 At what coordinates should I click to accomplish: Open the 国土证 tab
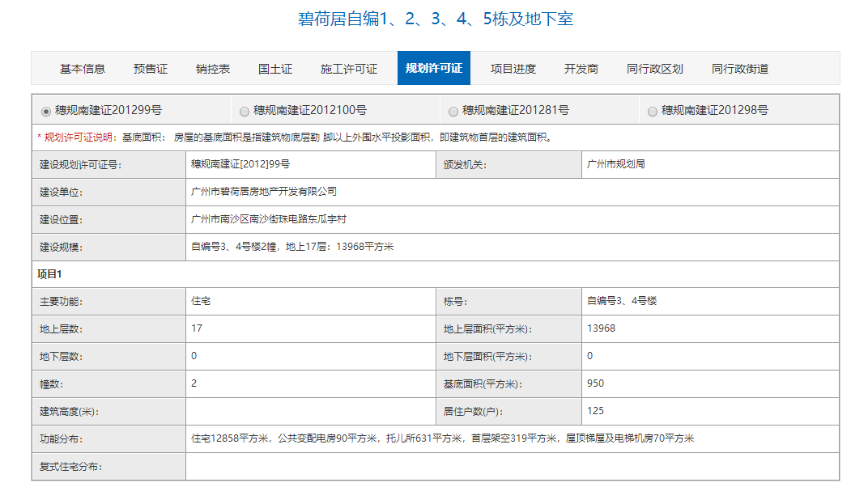pos(275,69)
